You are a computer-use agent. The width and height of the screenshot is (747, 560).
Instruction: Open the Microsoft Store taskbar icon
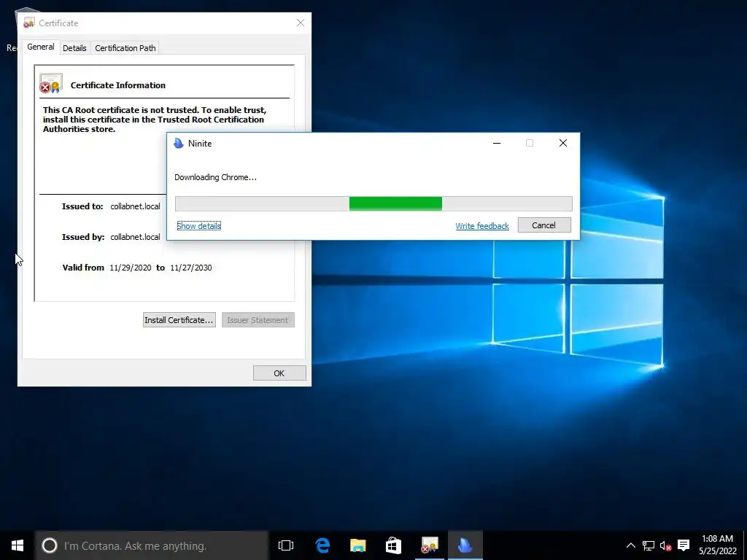[x=393, y=545]
